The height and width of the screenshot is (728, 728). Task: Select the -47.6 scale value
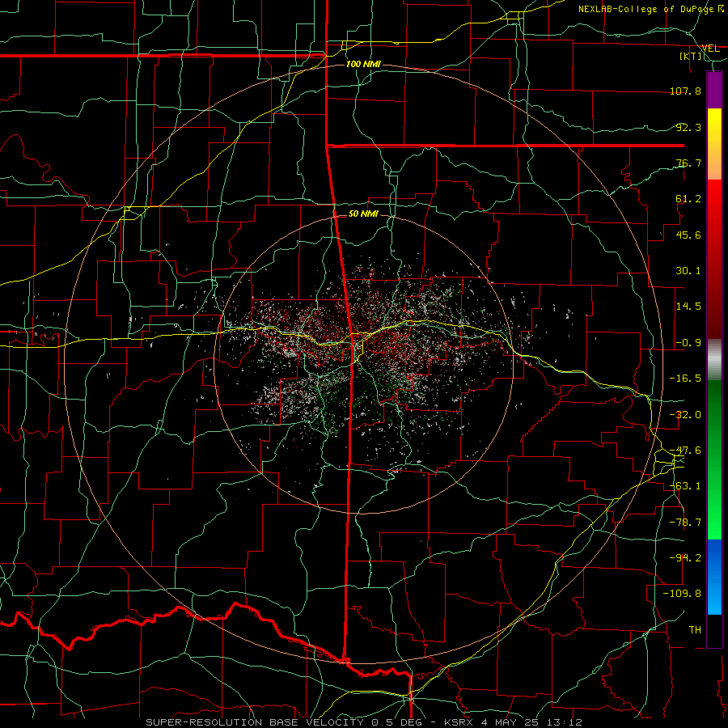tap(685, 451)
